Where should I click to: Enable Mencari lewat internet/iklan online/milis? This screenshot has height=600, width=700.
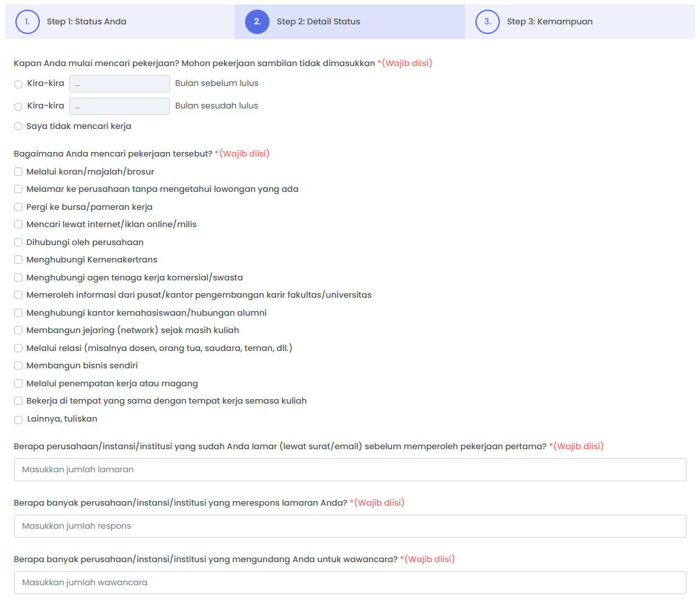pyautogui.click(x=19, y=225)
